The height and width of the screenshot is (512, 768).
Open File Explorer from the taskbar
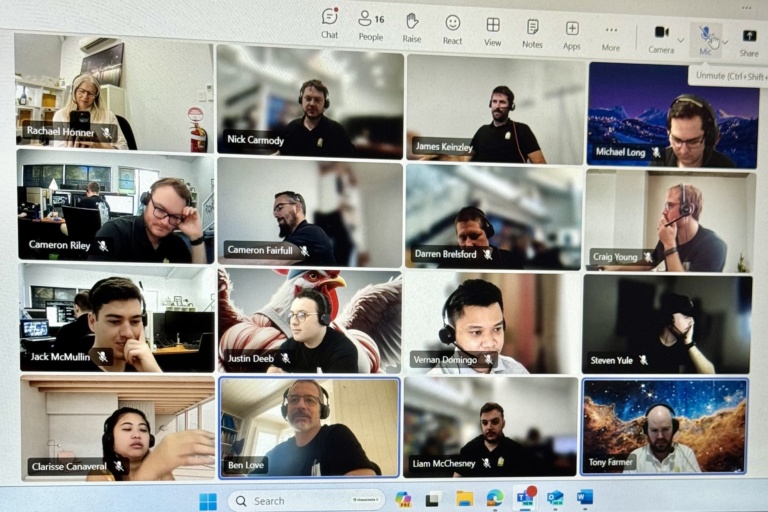click(464, 498)
